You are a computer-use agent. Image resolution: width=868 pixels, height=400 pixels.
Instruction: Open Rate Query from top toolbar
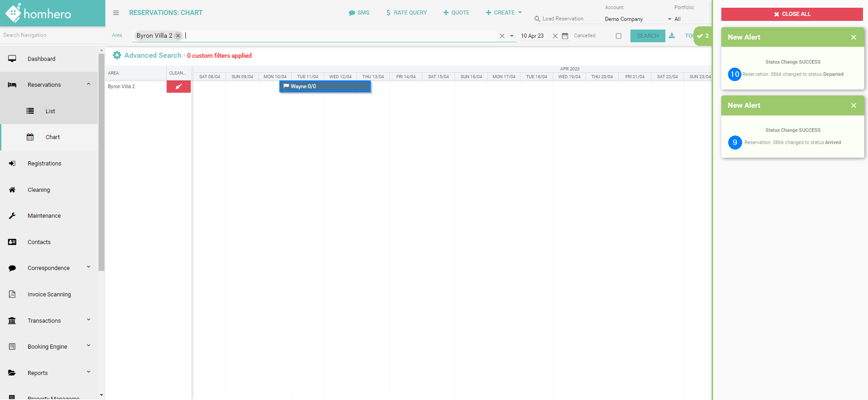(406, 13)
